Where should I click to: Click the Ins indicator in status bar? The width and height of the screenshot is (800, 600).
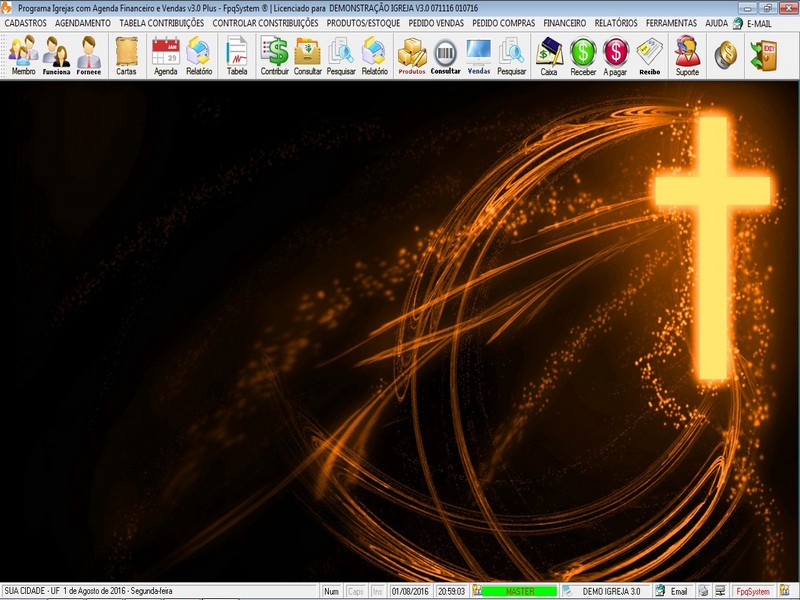[x=378, y=591]
